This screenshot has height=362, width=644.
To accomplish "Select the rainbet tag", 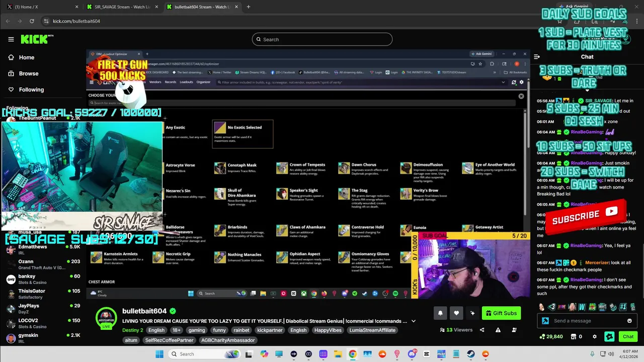I will 242,330.
